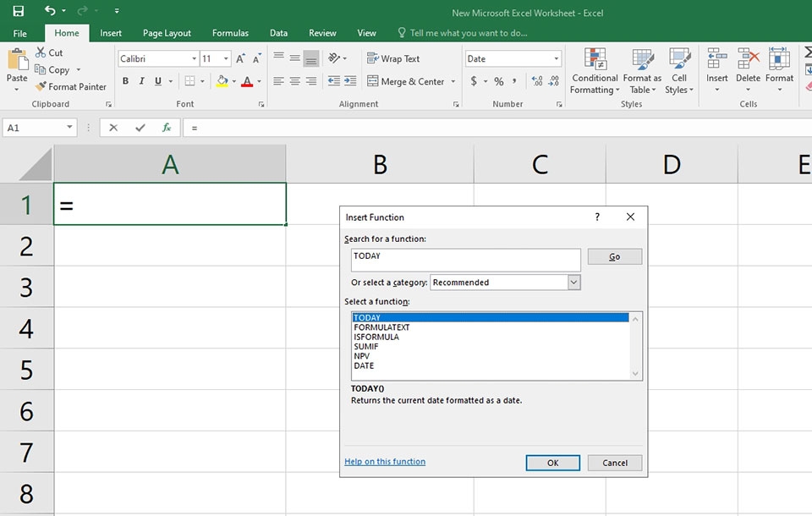This screenshot has width=812, height=516.
Task: Select Top Align icon
Action: [x=278, y=57]
